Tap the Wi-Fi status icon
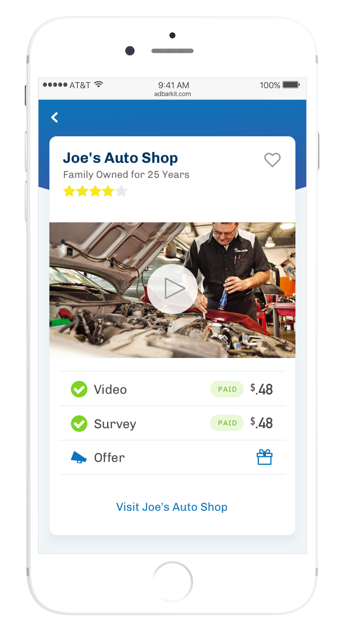 (x=98, y=85)
